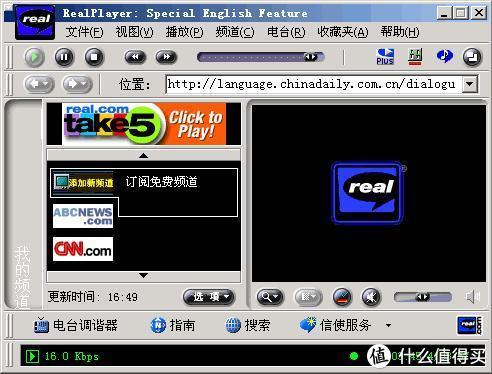Open the 视图(V) menu

pos(134,32)
